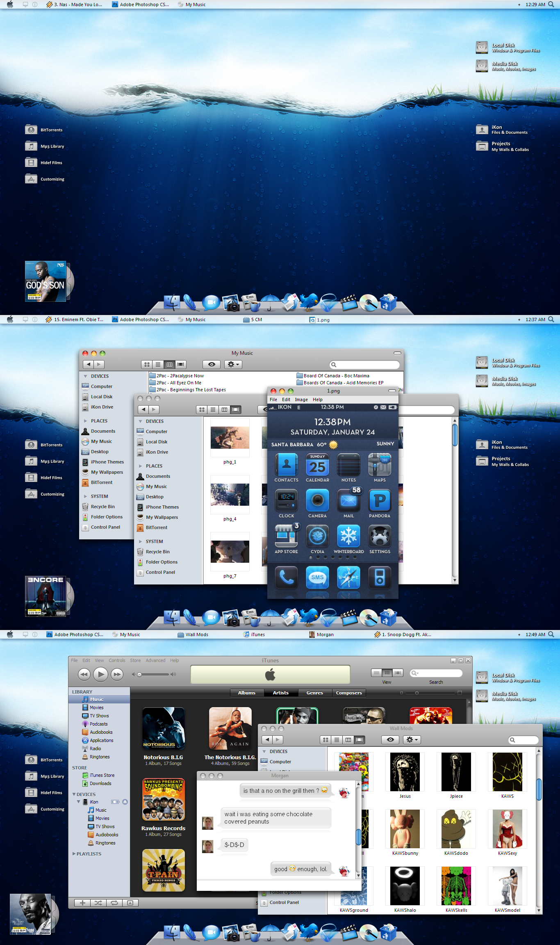The image size is (560, 945).
Task: Open the Image menu in 1.png window
Action: [301, 399]
